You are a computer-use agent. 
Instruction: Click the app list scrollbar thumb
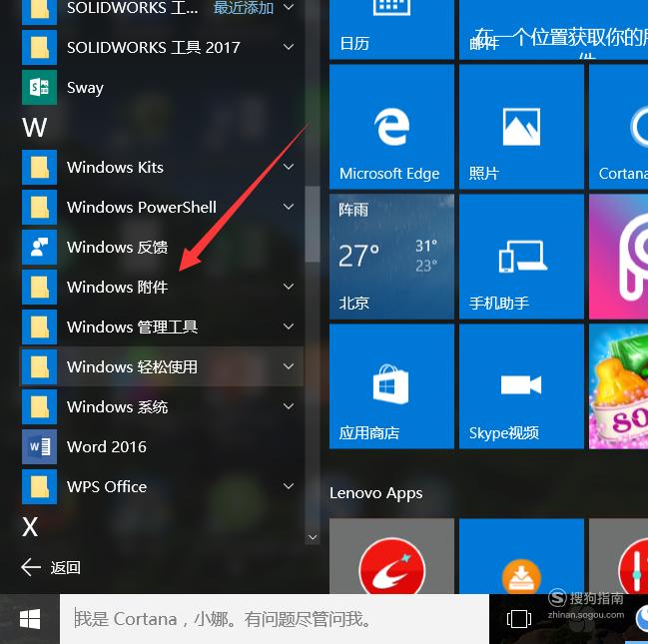(312, 224)
